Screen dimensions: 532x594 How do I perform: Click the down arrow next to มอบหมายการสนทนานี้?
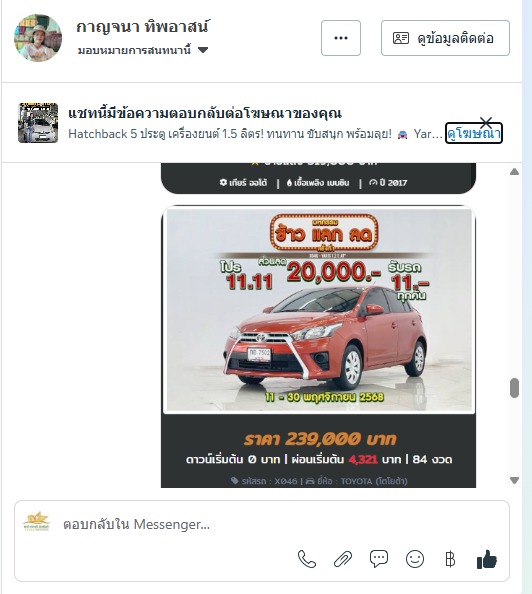tap(203, 50)
